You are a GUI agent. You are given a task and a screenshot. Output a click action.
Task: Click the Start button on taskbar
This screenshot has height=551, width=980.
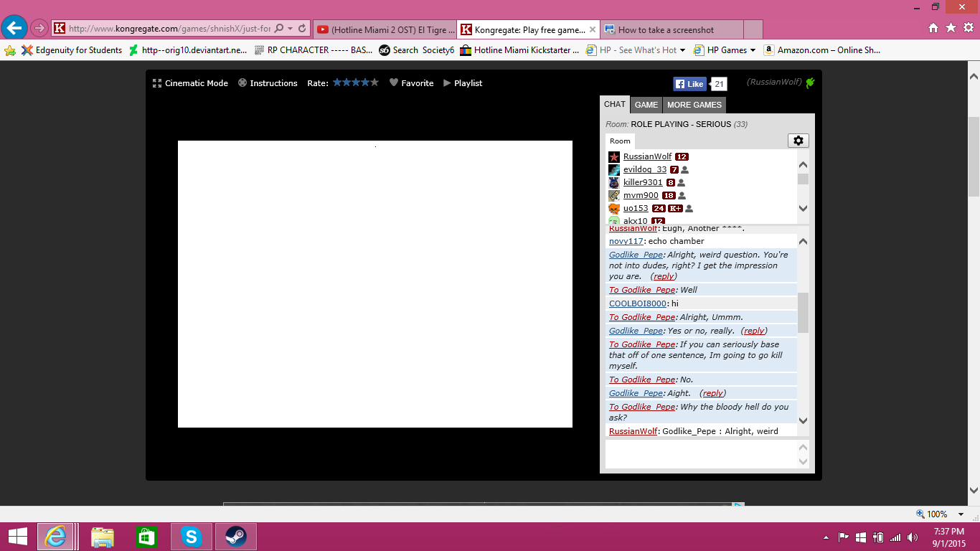pos(17,537)
